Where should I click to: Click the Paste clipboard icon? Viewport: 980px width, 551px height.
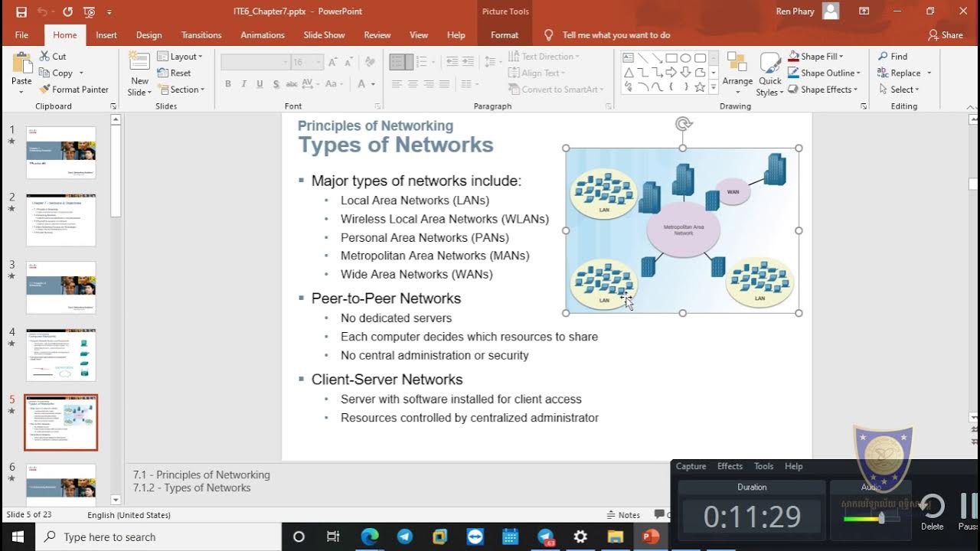[21, 63]
